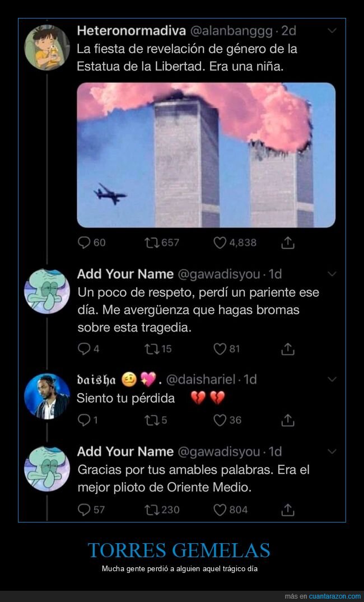Open the share icon on the last reply
Viewport: 364px width, 602px height.
(x=288, y=510)
